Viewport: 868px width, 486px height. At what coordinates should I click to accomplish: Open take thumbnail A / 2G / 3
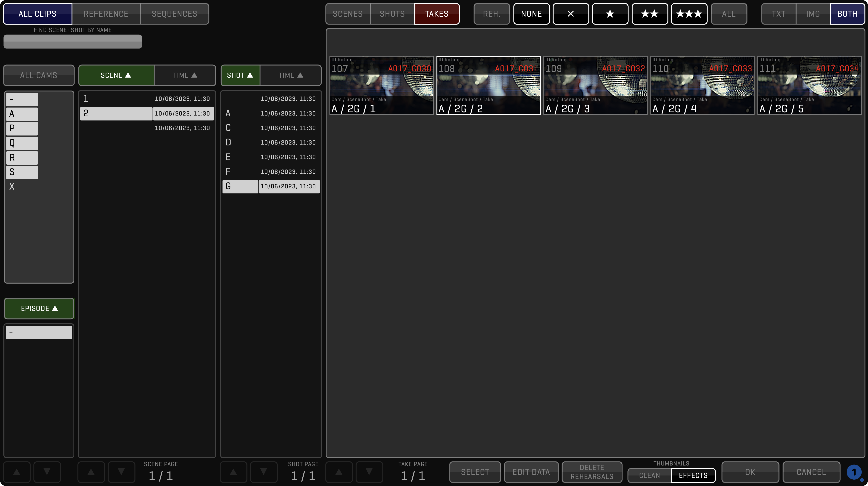tap(595, 85)
